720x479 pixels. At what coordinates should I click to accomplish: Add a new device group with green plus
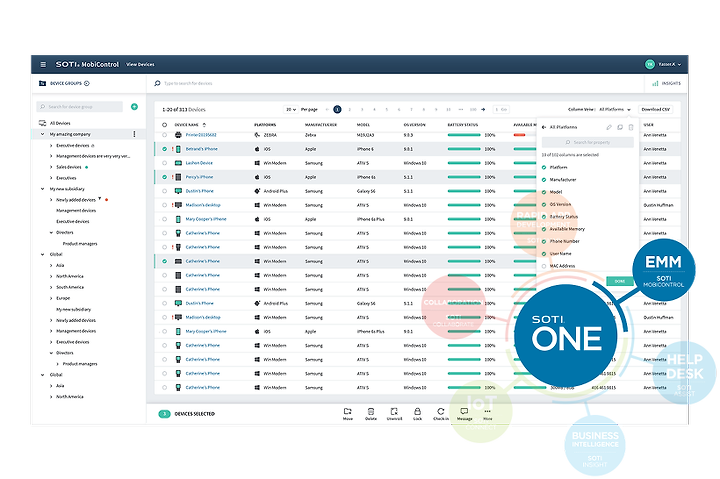click(x=135, y=107)
